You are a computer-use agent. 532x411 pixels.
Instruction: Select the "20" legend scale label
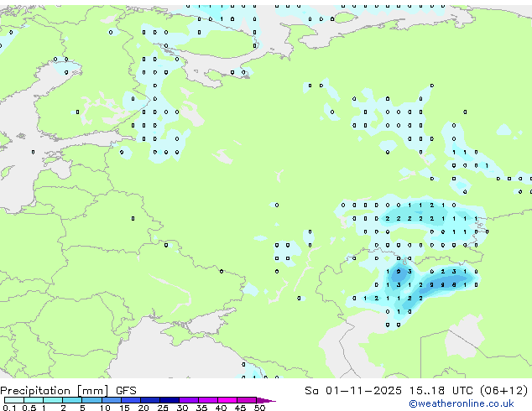point(143,408)
